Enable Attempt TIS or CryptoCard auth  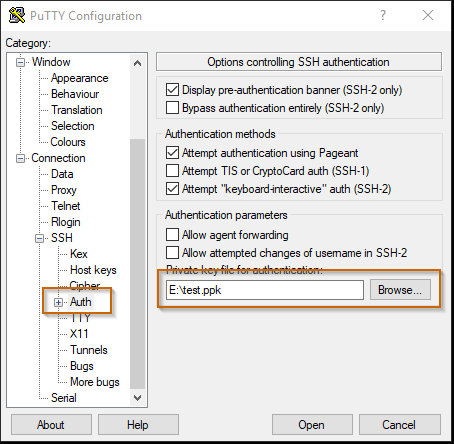coord(172,171)
